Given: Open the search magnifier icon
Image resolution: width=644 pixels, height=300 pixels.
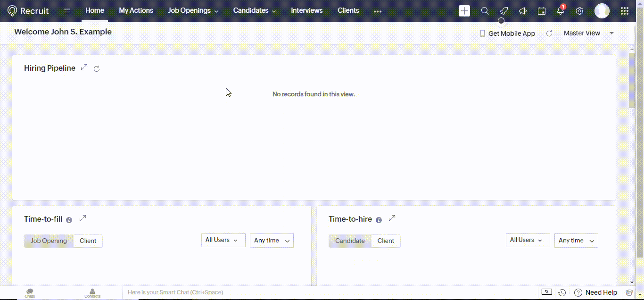Looking at the screenshot, I should (485, 11).
